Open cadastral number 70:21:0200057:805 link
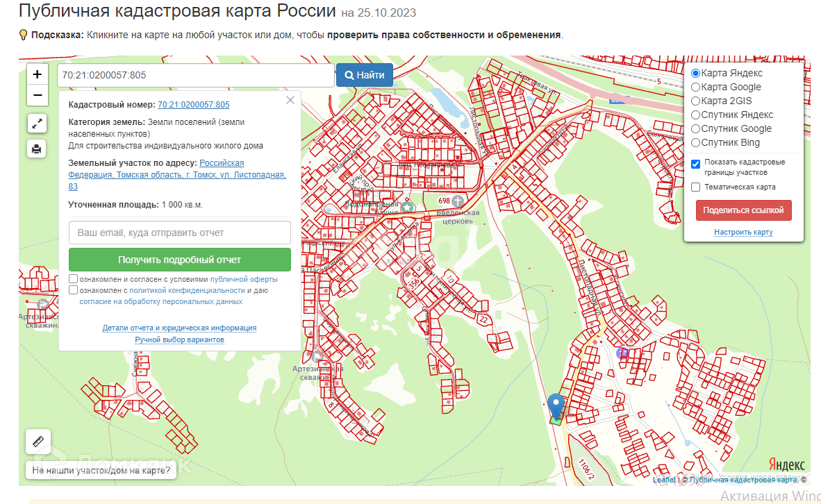 point(194,105)
